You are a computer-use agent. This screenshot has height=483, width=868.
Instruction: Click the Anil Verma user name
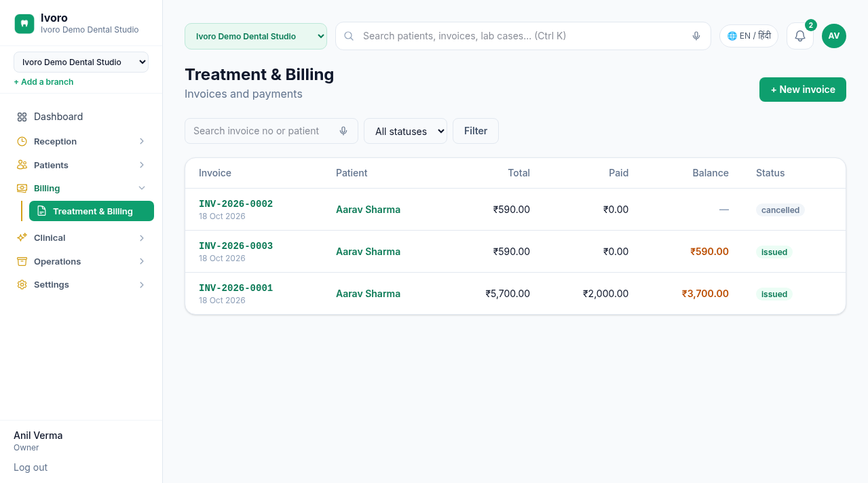pyautogui.click(x=38, y=436)
